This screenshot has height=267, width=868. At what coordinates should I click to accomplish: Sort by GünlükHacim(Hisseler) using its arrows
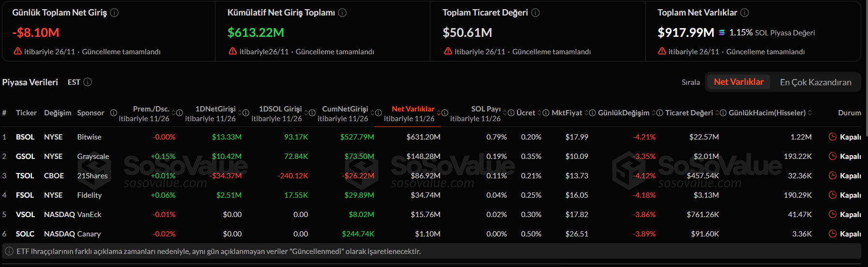(809, 113)
